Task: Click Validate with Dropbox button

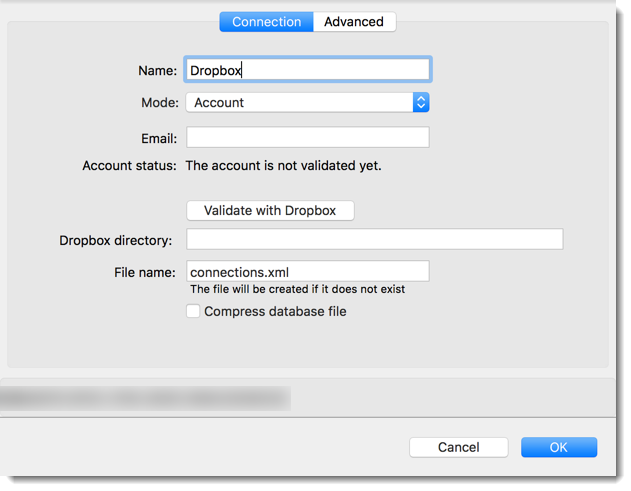Action: tap(270, 210)
